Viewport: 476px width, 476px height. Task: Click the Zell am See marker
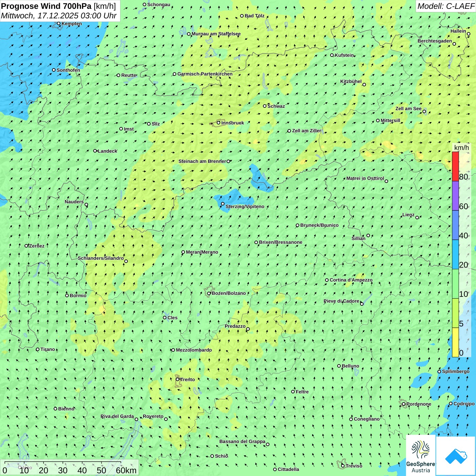click(x=424, y=111)
